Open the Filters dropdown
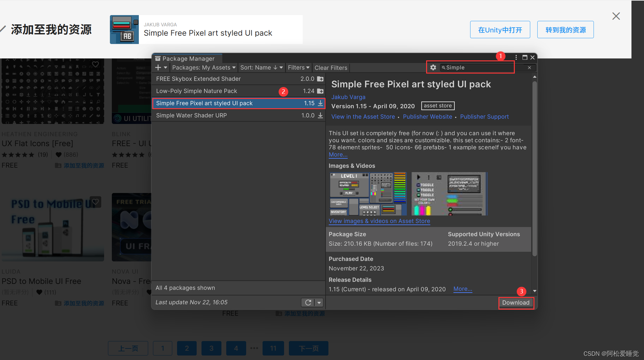 [299, 68]
